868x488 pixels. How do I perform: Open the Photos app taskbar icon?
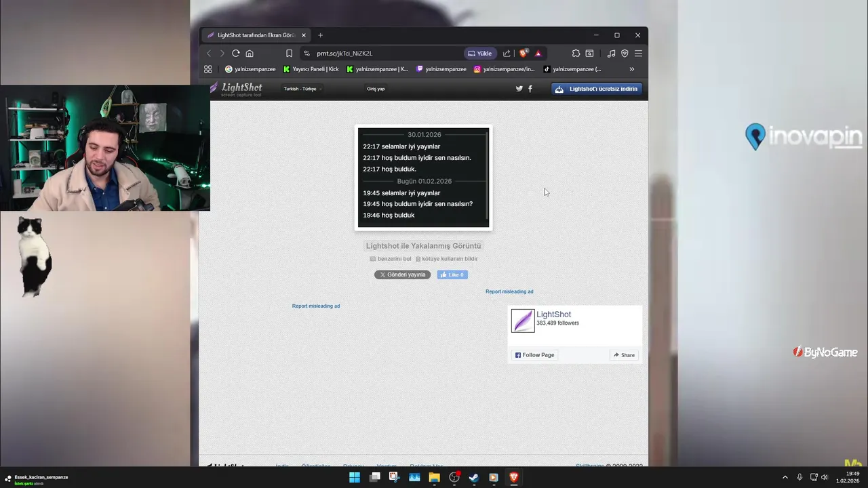tap(414, 477)
